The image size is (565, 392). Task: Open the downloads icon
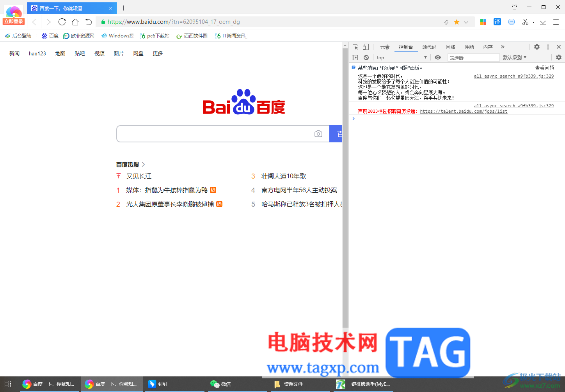click(543, 22)
